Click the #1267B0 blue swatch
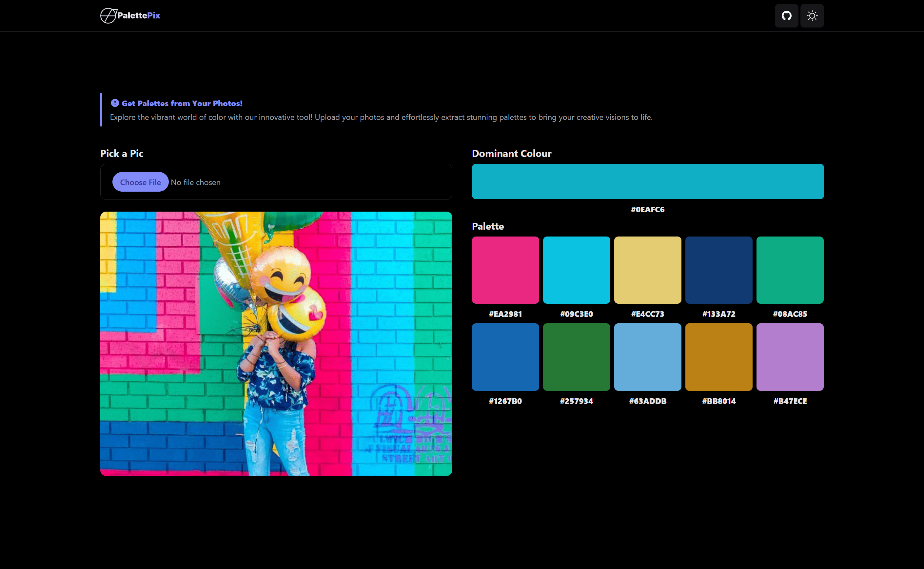Screen dimensions: 924x569 (x=505, y=357)
